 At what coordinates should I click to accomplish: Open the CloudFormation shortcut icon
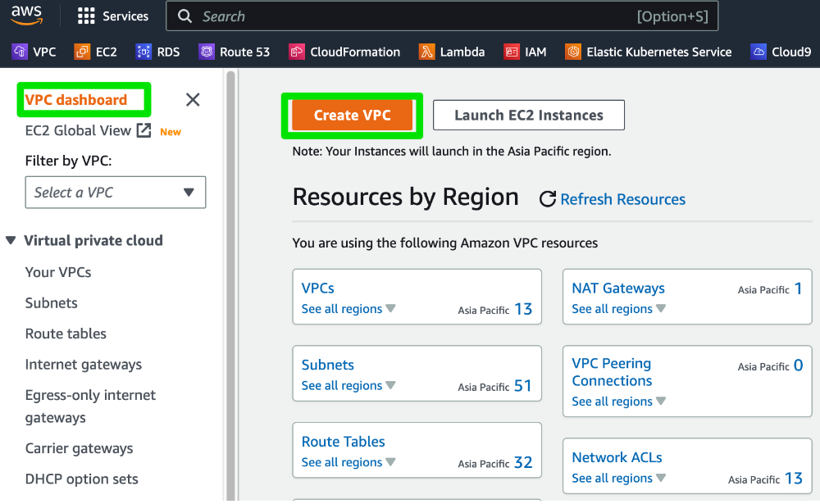click(x=297, y=52)
